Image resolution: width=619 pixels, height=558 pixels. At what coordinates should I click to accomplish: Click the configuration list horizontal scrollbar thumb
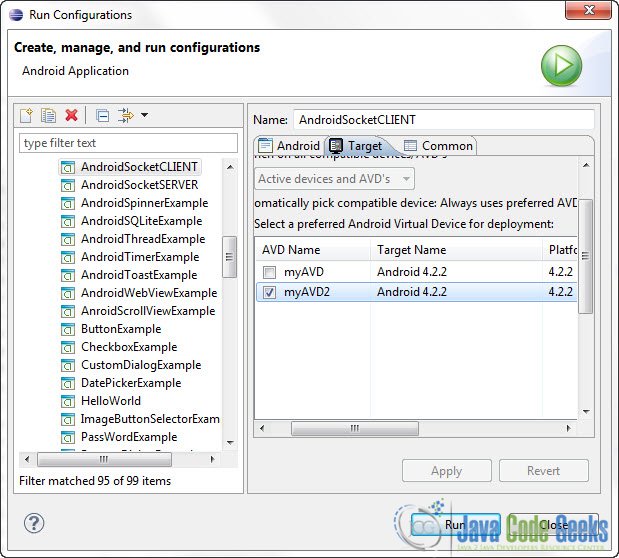104,459
